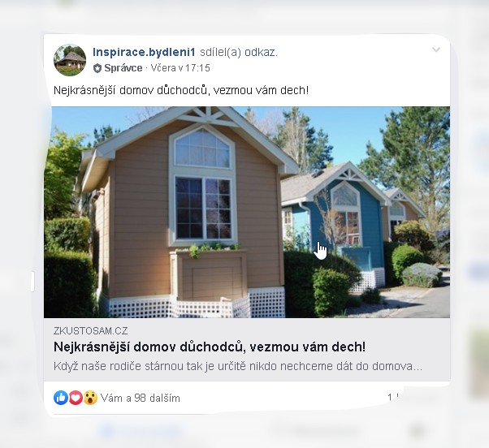The height and width of the screenshot is (448, 489).
Task: Click the post caption text above the photo
Action: (x=181, y=90)
